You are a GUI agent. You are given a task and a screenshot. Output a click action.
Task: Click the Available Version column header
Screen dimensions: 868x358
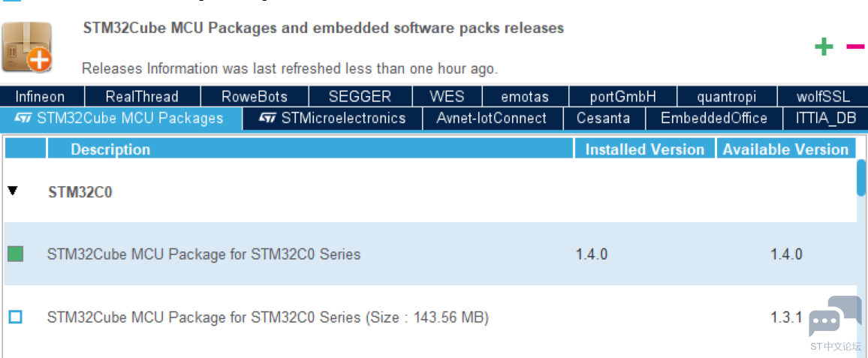785,149
